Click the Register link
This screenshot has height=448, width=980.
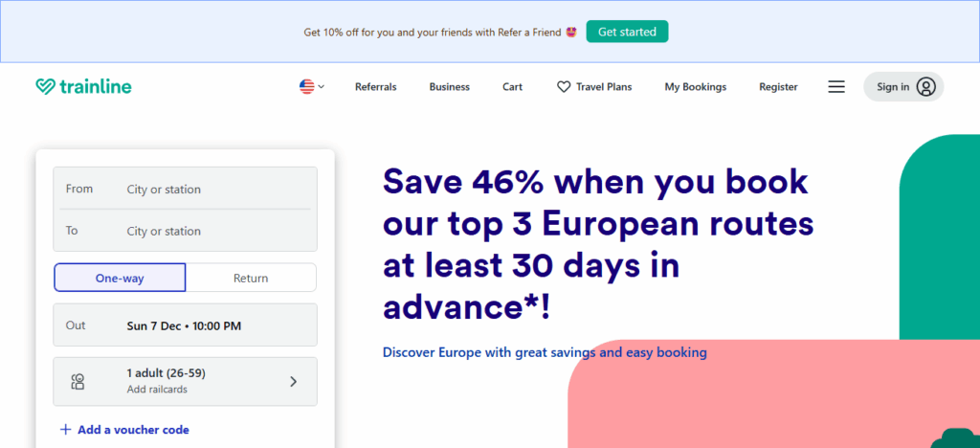778,87
